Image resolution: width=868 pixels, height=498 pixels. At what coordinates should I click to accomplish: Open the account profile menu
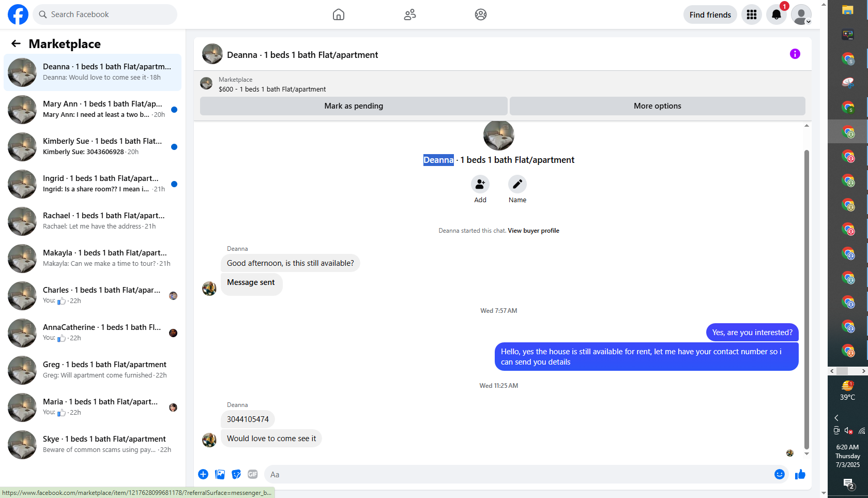pyautogui.click(x=801, y=14)
